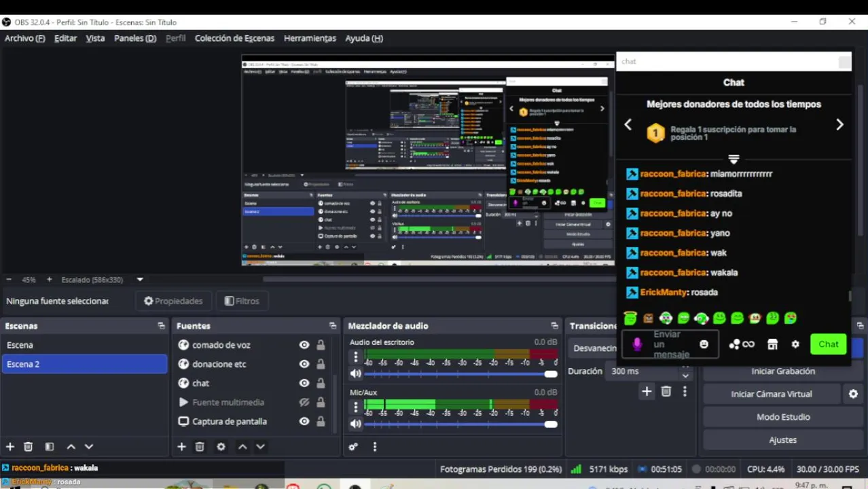This screenshot has width=868, height=489.
Task: Open Mic/Aux options three-dot menu
Action: tap(355, 407)
